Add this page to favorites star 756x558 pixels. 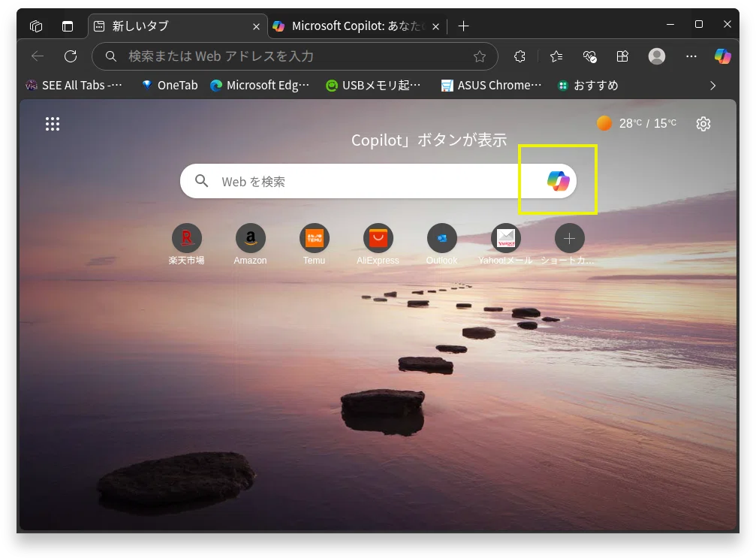click(479, 57)
